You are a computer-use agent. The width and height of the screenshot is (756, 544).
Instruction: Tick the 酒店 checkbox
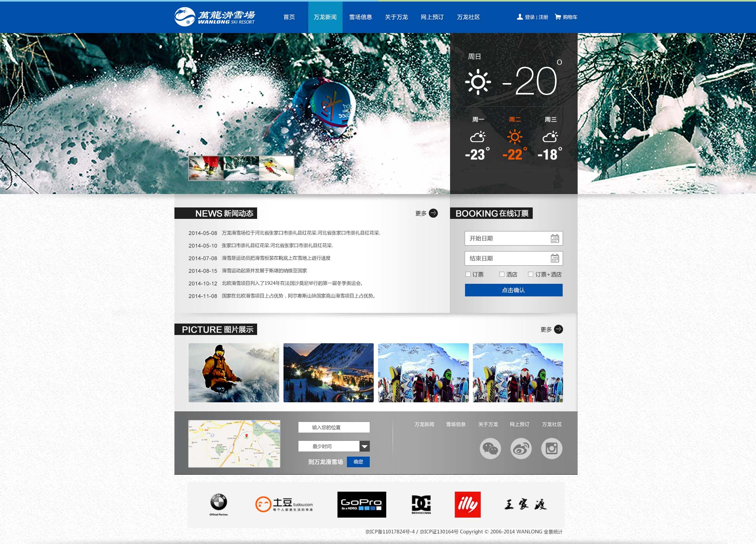pos(502,274)
